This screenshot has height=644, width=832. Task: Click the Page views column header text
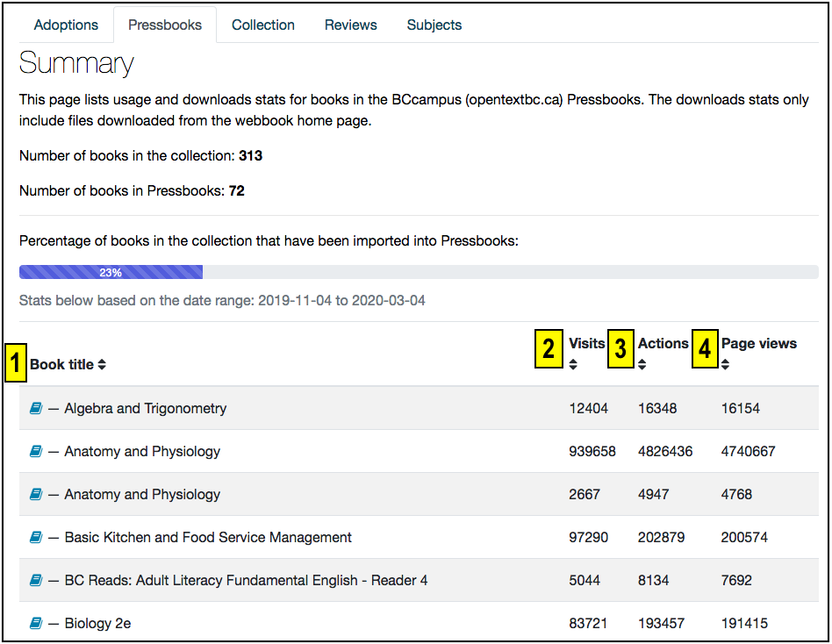(759, 343)
